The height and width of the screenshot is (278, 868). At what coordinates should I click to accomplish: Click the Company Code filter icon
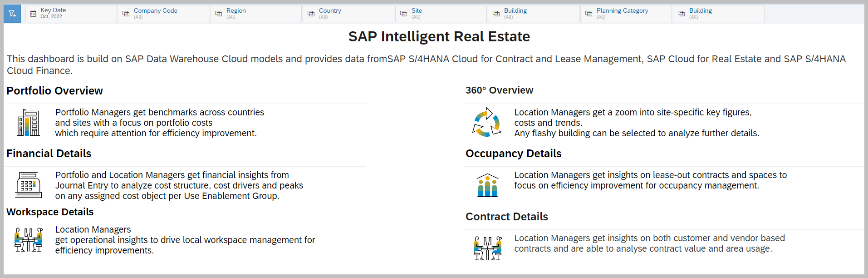[x=126, y=14]
